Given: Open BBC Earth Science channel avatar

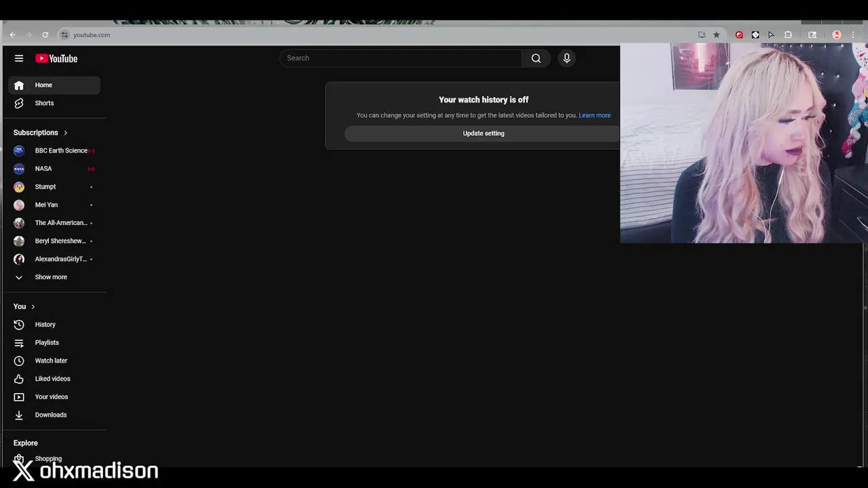Looking at the screenshot, I should coord(19,150).
